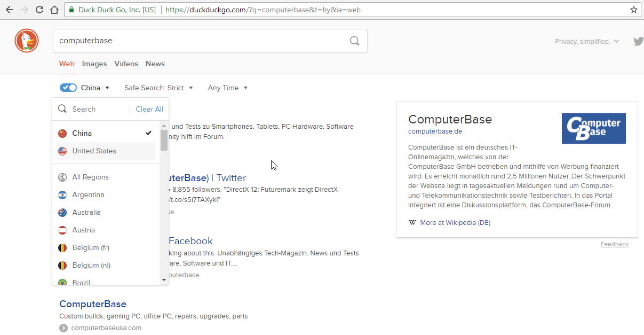Click the browser forward arrow
The width and height of the screenshot is (644, 335).
pos(25,10)
